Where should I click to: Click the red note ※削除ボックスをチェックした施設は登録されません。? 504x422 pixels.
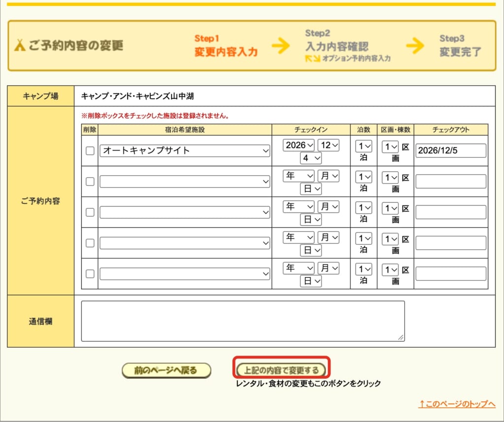[x=155, y=116]
